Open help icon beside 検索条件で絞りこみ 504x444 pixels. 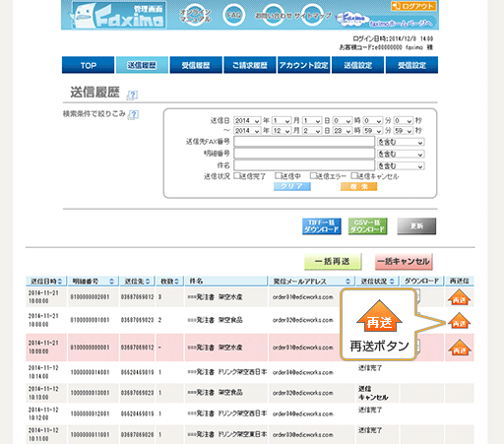pyautogui.click(x=133, y=114)
